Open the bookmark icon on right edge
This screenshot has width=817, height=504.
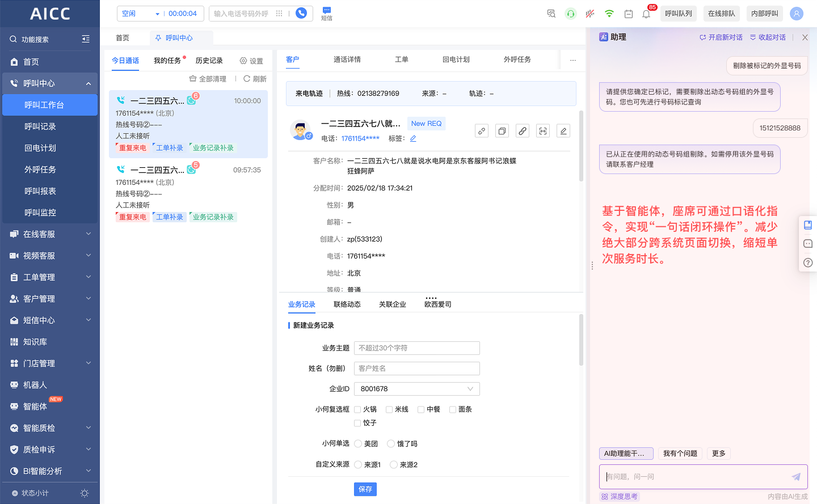808,225
